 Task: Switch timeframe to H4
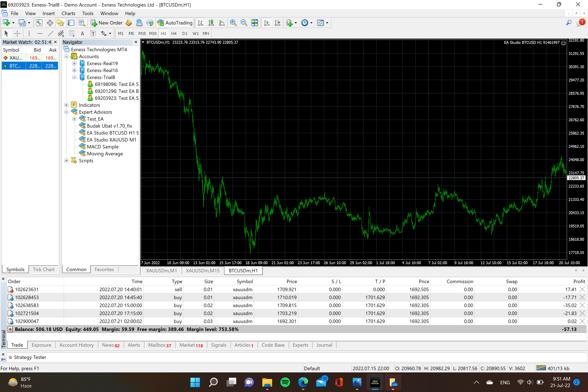click(174, 33)
